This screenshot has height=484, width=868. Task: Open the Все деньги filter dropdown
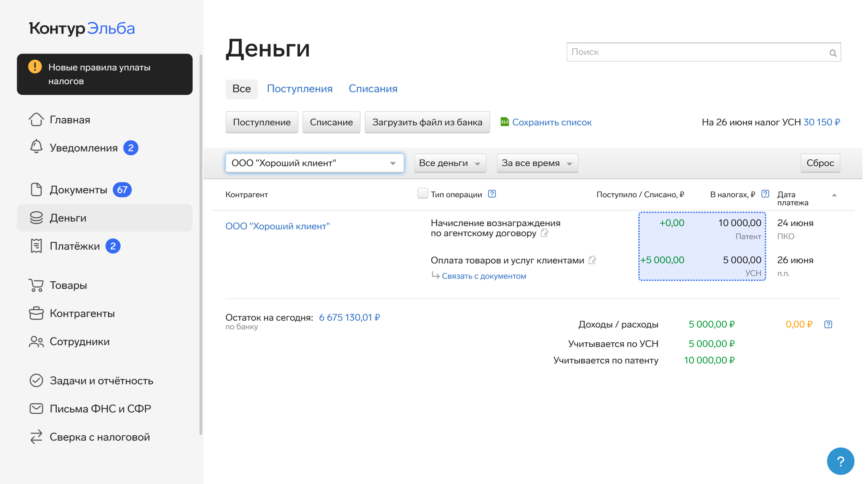(x=450, y=163)
